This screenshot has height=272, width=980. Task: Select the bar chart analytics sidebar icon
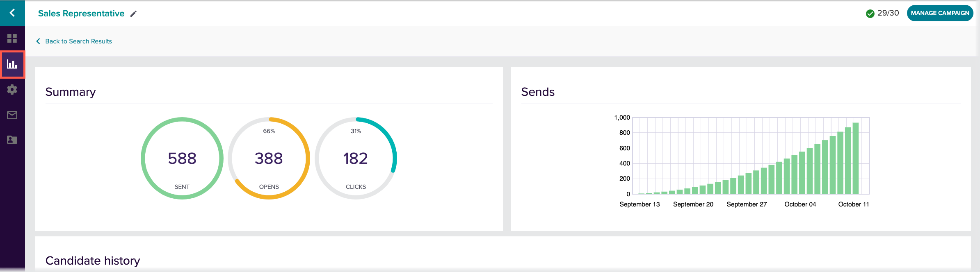(x=12, y=64)
